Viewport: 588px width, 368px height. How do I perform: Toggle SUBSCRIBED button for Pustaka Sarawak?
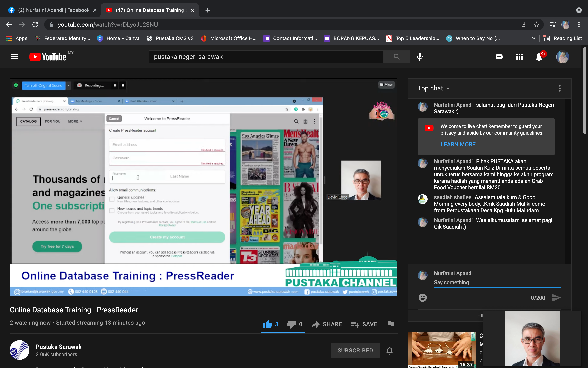point(355,350)
